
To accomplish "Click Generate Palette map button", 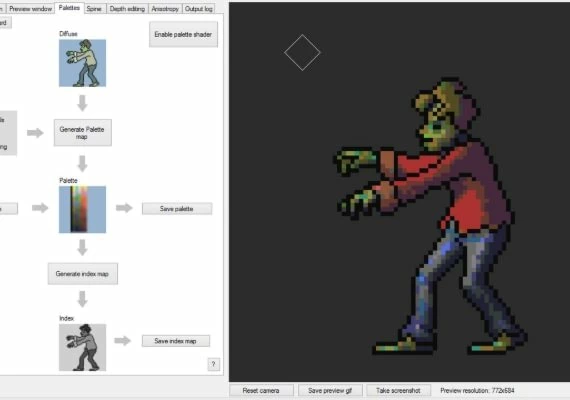I will (83, 133).
